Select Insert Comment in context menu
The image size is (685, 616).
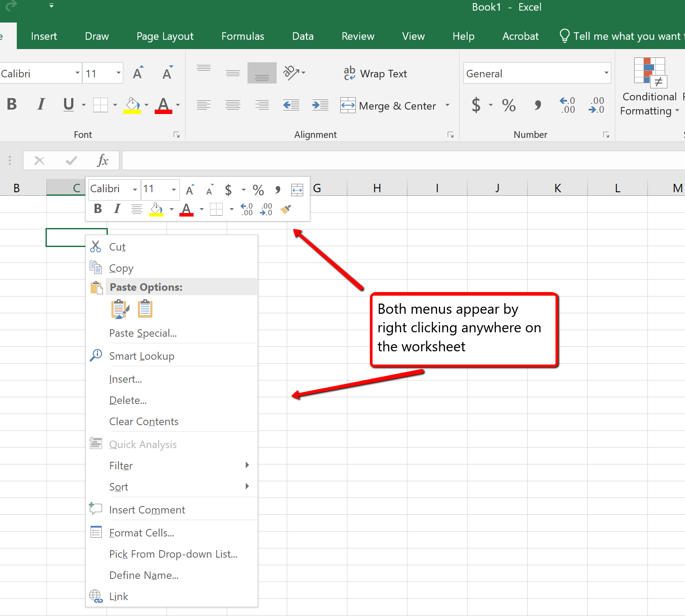[x=171, y=510]
